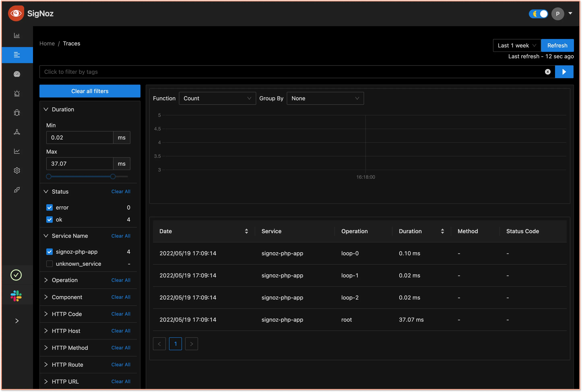The width and height of the screenshot is (582, 392).
Task: Expand the sidebar with the arrow icon
Action: click(17, 321)
